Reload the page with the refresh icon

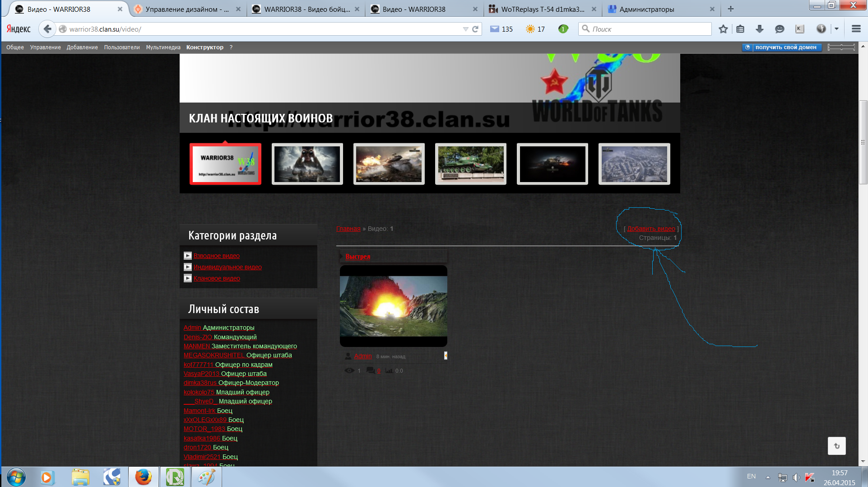475,29
